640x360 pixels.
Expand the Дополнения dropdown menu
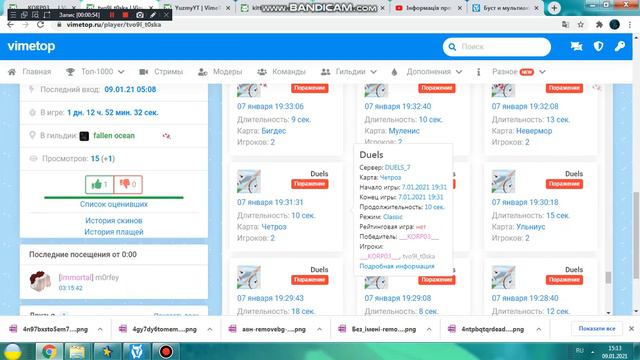point(427,72)
